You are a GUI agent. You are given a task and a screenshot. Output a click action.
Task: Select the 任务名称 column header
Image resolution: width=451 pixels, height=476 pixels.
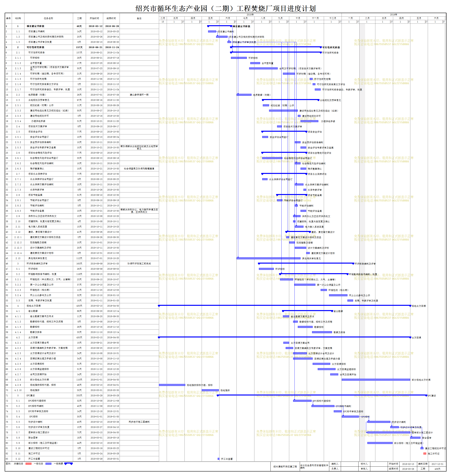coord(49,18)
